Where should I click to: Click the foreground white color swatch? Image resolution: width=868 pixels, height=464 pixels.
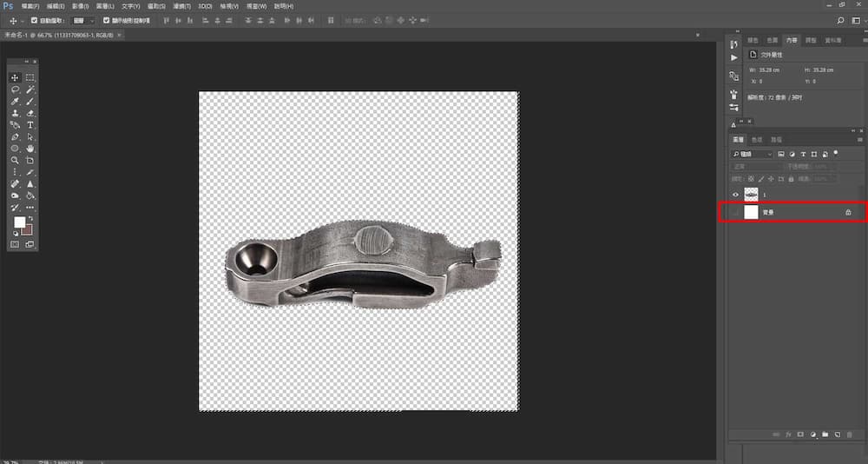tap(19, 222)
